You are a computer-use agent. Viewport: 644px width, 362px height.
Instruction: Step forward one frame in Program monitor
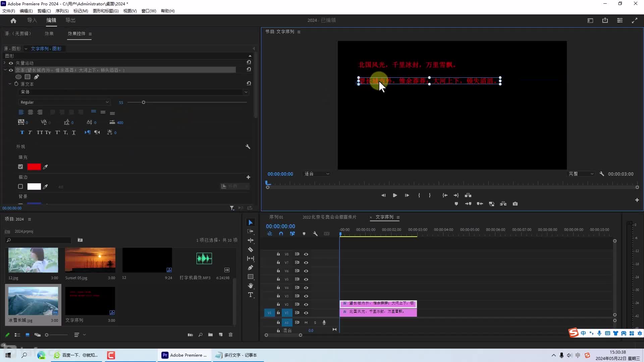point(407,195)
